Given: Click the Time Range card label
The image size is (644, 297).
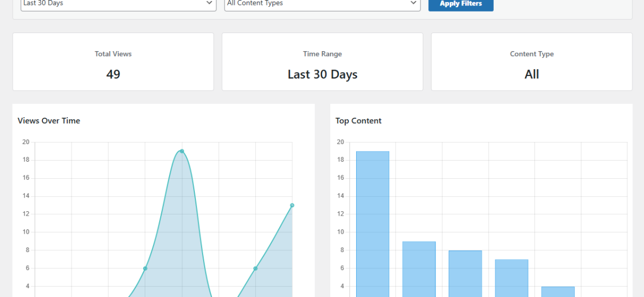Looking at the screenshot, I should (x=323, y=54).
